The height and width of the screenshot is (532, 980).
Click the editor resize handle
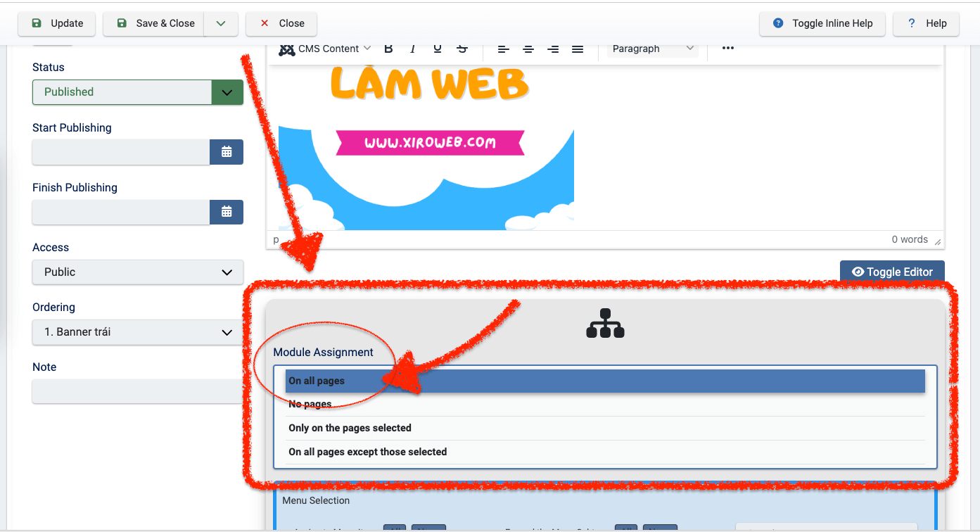pyautogui.click(x=937, y=241)
